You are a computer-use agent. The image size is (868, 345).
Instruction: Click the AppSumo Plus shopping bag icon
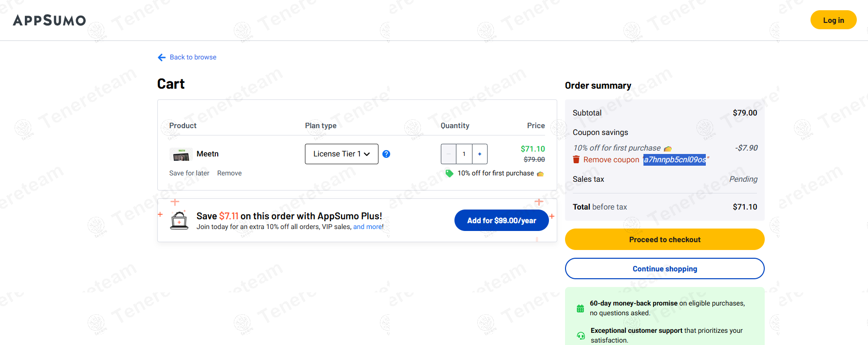click(x=179, y=220)
